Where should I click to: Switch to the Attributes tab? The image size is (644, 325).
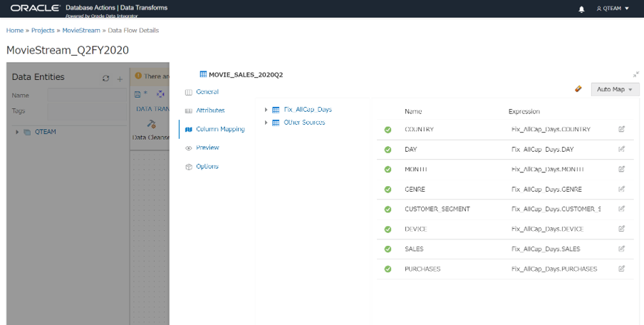point(209,110)
